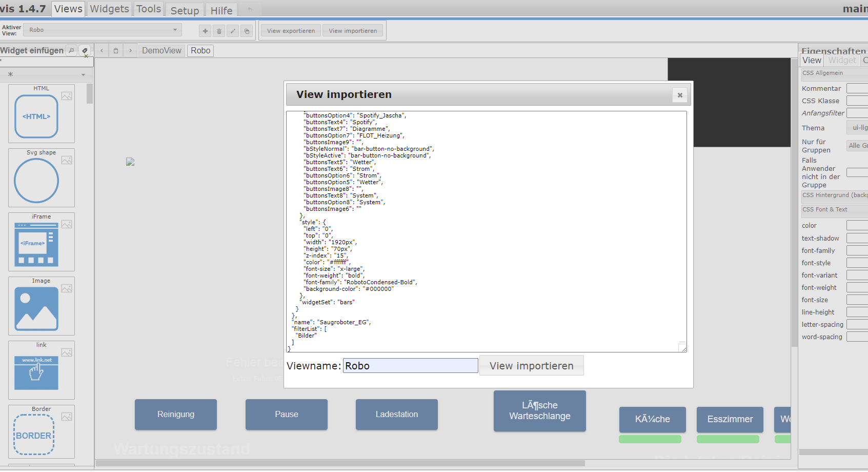Click the add new view plus icon
This screenshot has width=868, height=472.
tap(205, 31)
